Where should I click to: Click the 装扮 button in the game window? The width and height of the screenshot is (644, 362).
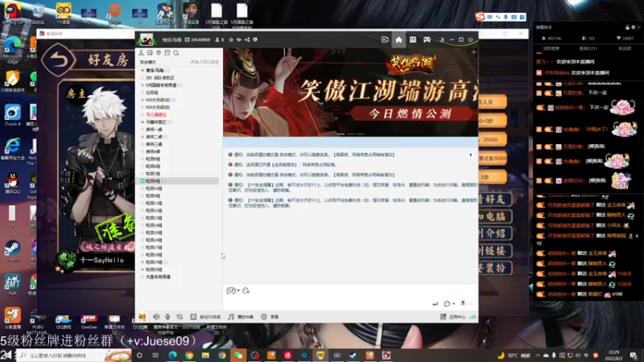click(494, 268)
